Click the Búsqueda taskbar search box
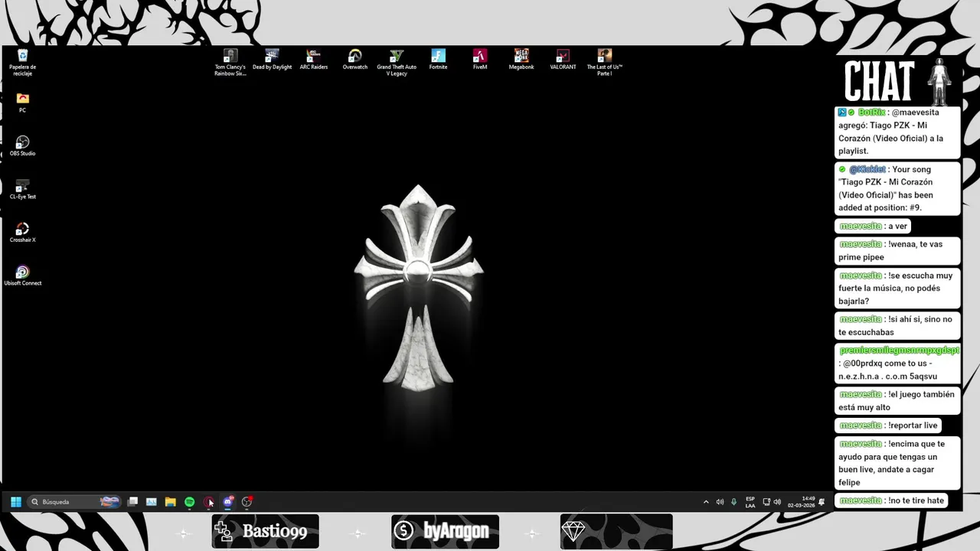The height and width of the screenshot is (551, 980). 74,502
